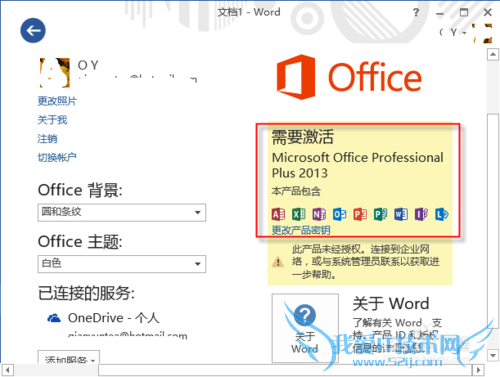Click the 已连接的服务 heading
The width and height of the screenshot is (500, 377).
[86, 293]
